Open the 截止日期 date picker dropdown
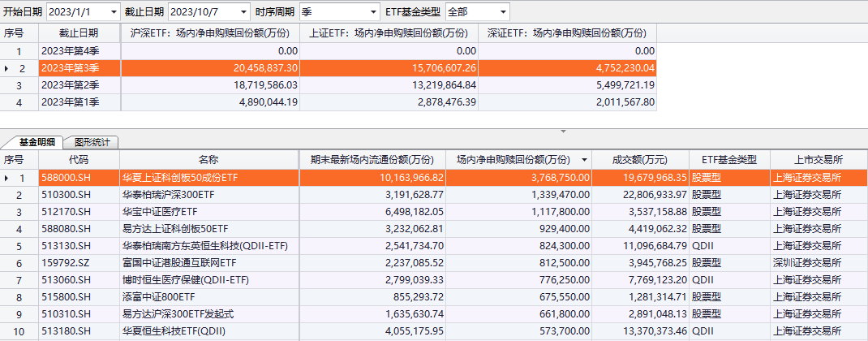 point(242,12)
